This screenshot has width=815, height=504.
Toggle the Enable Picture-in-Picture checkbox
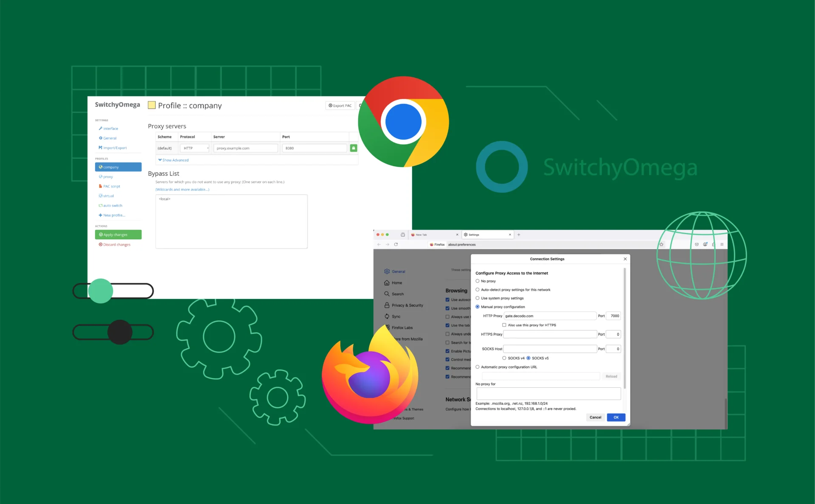[x=447, y=351]
